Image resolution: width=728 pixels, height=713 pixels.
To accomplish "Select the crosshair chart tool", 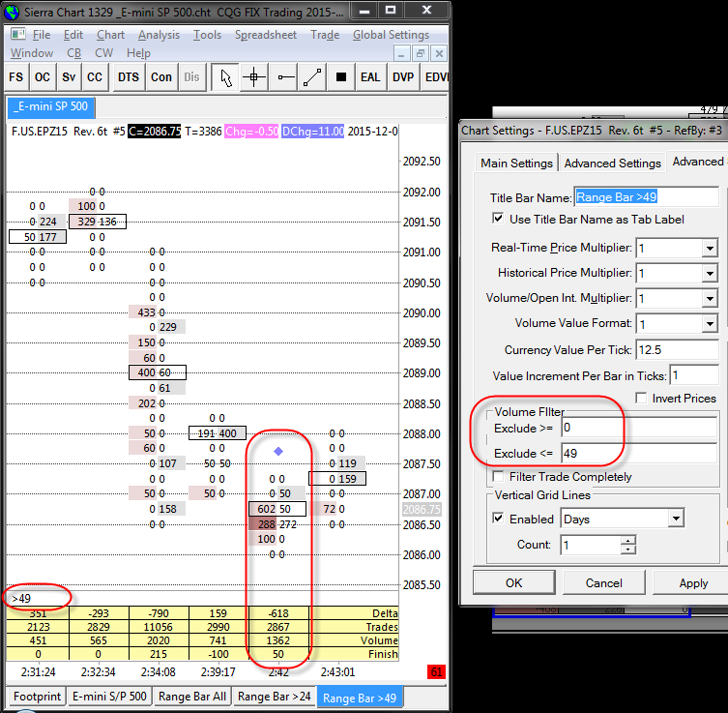I will (254, 77).
